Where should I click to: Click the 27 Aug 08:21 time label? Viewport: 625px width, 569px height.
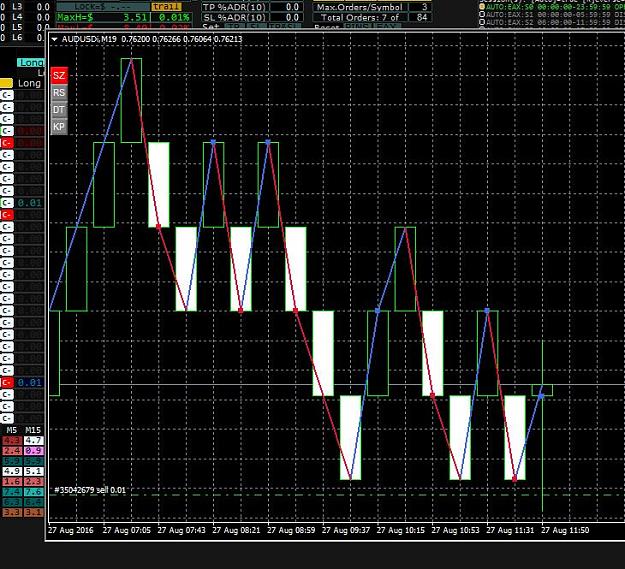point(236,530)
